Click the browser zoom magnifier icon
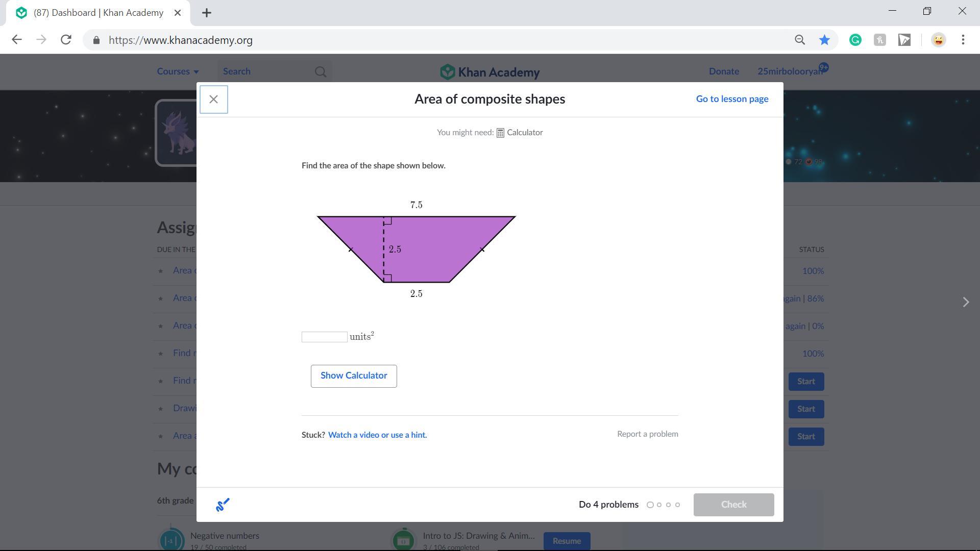The height and width of the screenshot is (551, 980). pyautogui.click(x=800, y=40)
